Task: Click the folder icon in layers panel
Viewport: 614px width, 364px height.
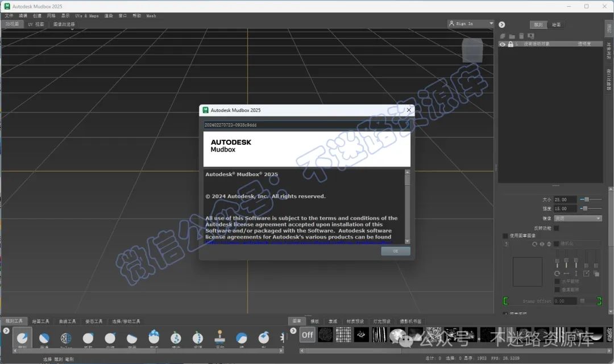Action: (512, 36)
